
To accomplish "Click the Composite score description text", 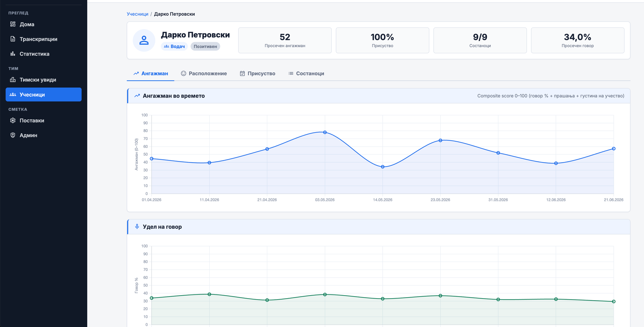I will 551,96.
